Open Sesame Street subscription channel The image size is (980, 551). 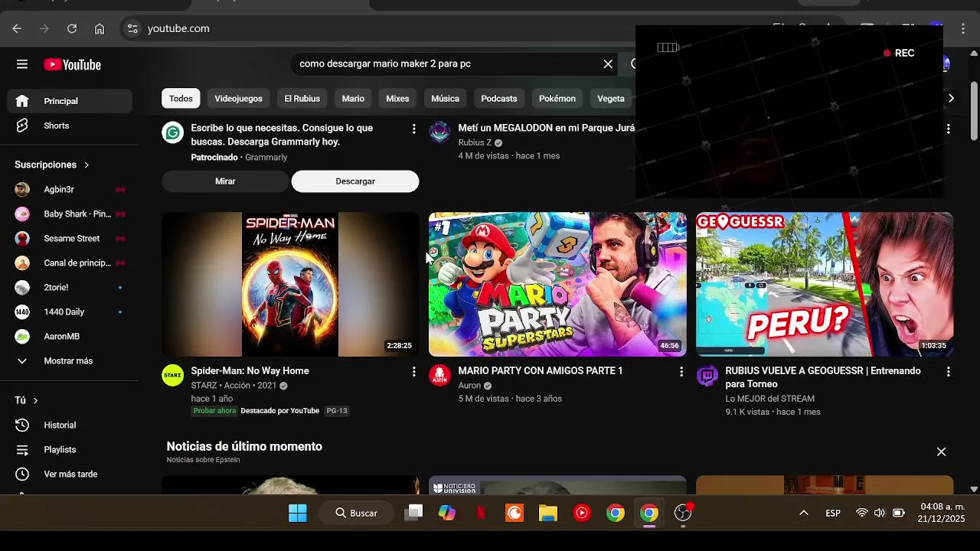click(70, 238)
